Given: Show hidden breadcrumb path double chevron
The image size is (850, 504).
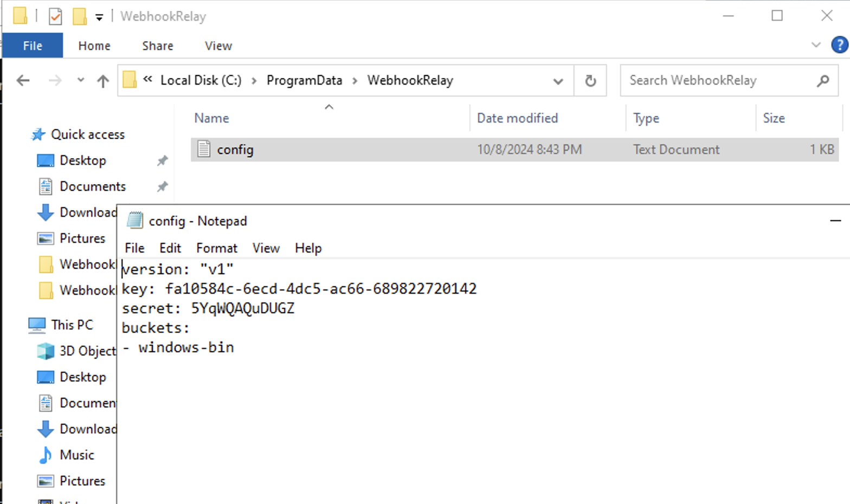Looking at the screenshot, I should pos(147,79).
